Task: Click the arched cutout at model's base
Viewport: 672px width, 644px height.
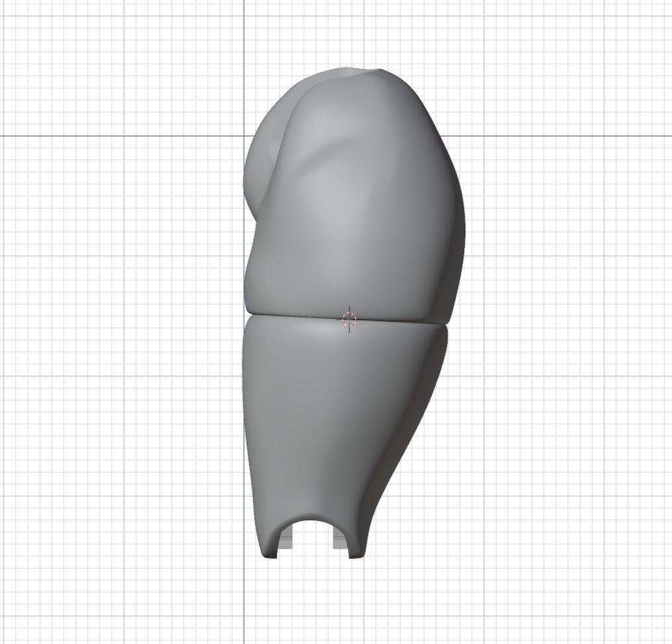Action: tap(312, 537)
